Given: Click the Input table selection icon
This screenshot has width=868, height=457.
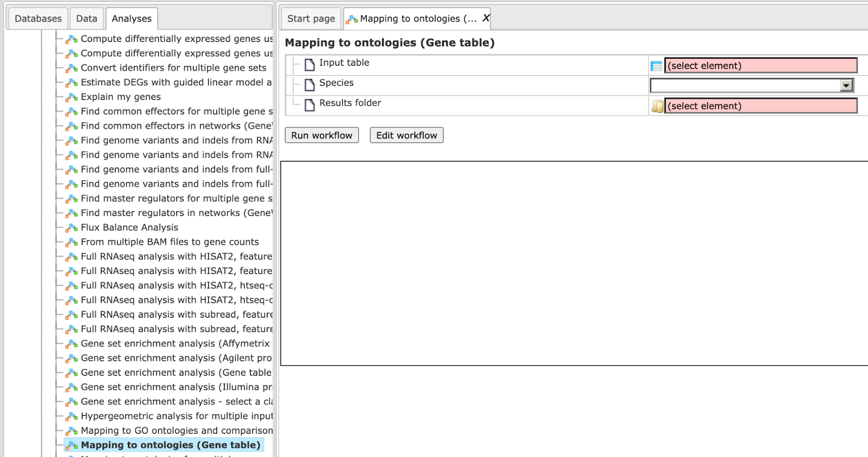Looking at the screenshot, I should tap(656, 66).
